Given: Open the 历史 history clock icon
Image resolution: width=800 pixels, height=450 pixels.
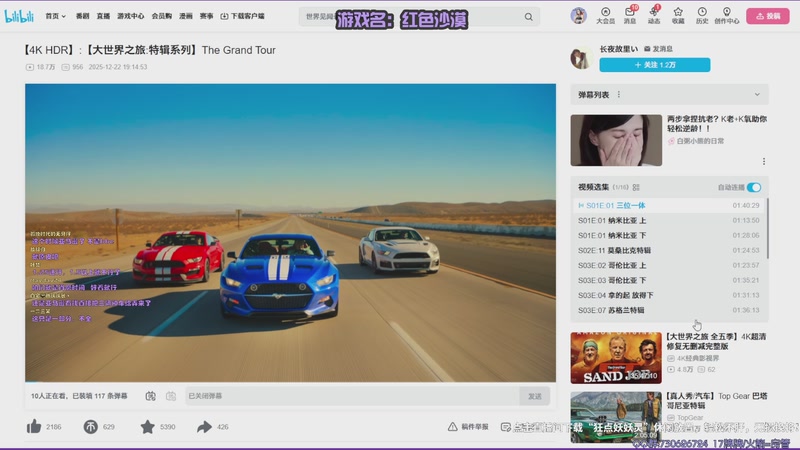Looking at the screenshot, I should [x=702, y=16].
